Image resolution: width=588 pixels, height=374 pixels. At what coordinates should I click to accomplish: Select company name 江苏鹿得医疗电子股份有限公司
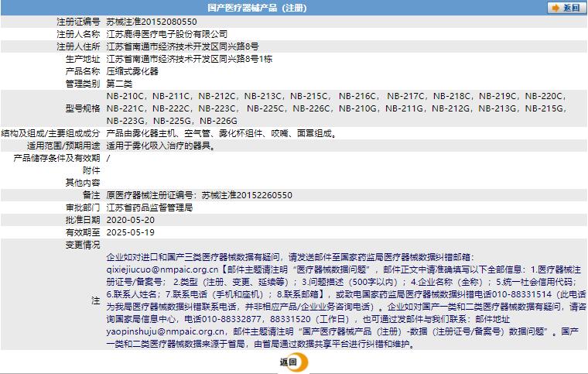coord(167,34)
